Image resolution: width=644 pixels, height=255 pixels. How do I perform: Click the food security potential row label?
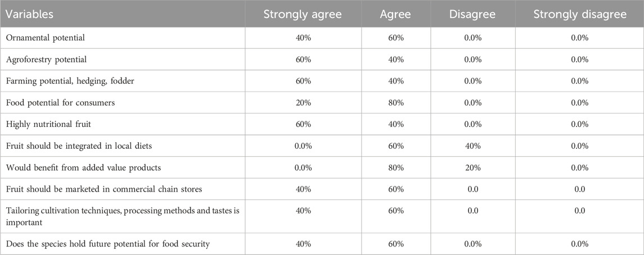108,244
